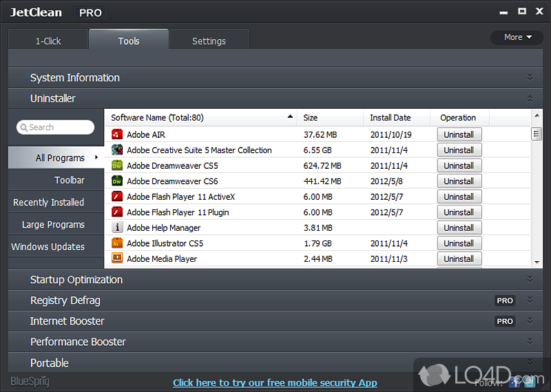This screenshot has height=392, width=551.
Task: Click the program list vertical scrollbar
Action: tap(537, 193)
